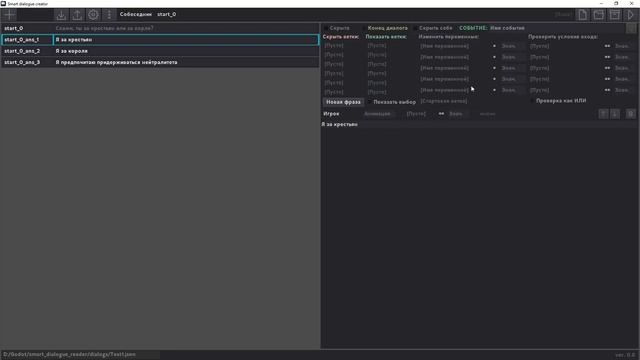
Task: Click the version label in the status bar
Action: (x=625, y=355)
